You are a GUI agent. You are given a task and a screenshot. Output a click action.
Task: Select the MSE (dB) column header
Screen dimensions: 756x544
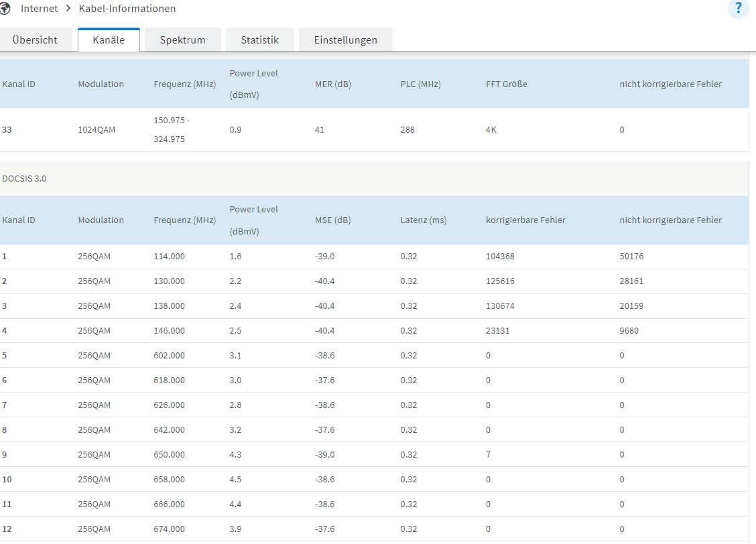point(332,220)
